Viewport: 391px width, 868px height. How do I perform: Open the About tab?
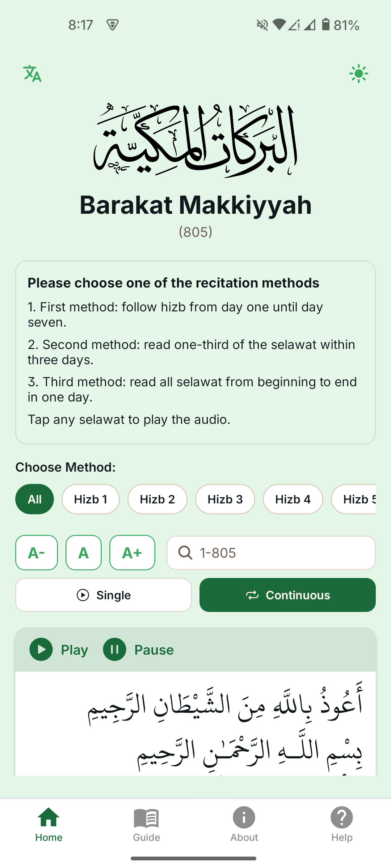click(244, 825)
